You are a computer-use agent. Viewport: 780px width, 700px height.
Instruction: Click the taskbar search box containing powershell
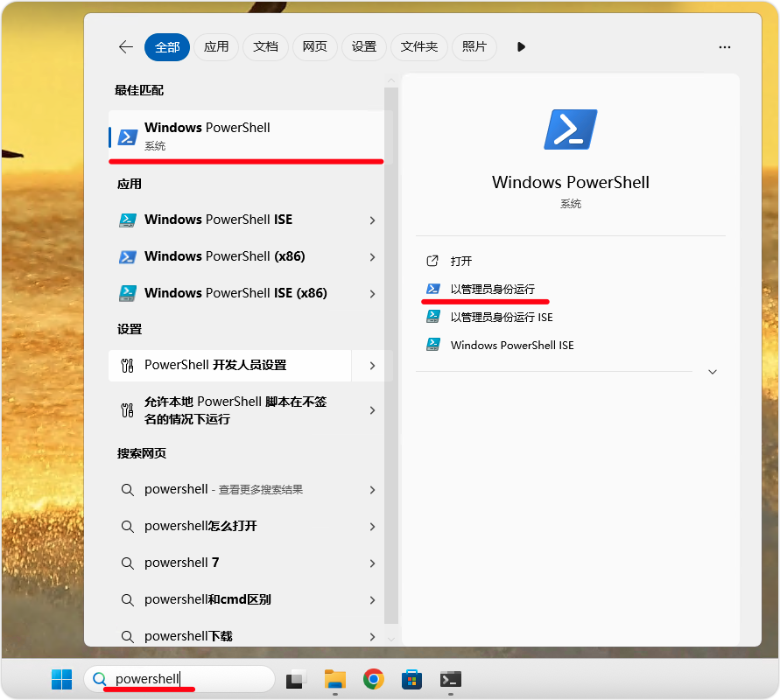click(179, 679)
